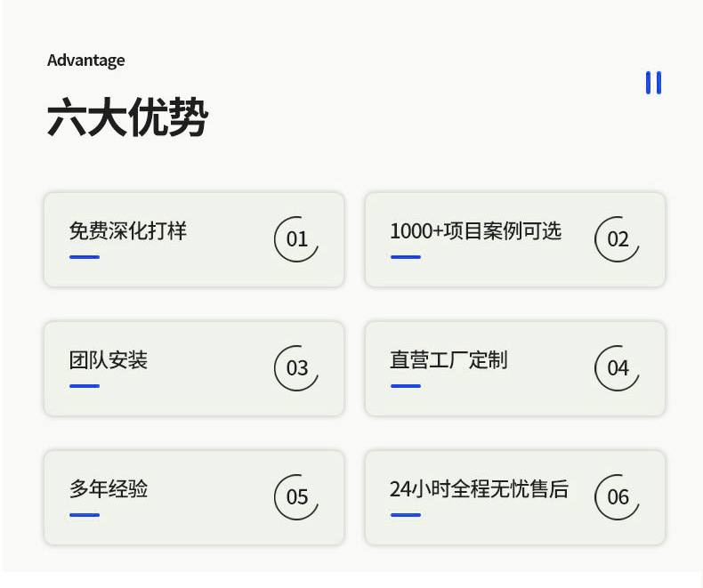Click the 六大优势 heading

pyautogui.click(x=127, y=118)
